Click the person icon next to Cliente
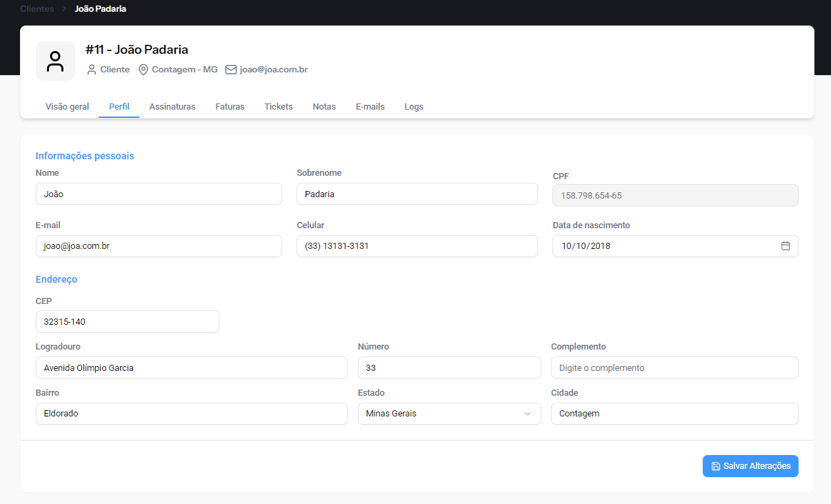Screen dimensions: 831x504 pyautogui.click(x=92, y=70)
